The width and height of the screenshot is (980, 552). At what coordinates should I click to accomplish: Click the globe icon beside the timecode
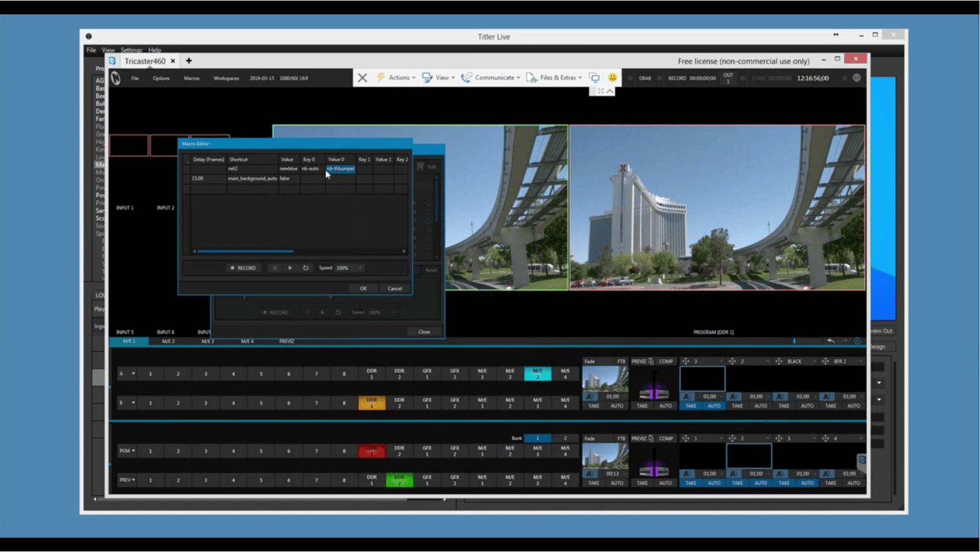[x=857, y=78]
